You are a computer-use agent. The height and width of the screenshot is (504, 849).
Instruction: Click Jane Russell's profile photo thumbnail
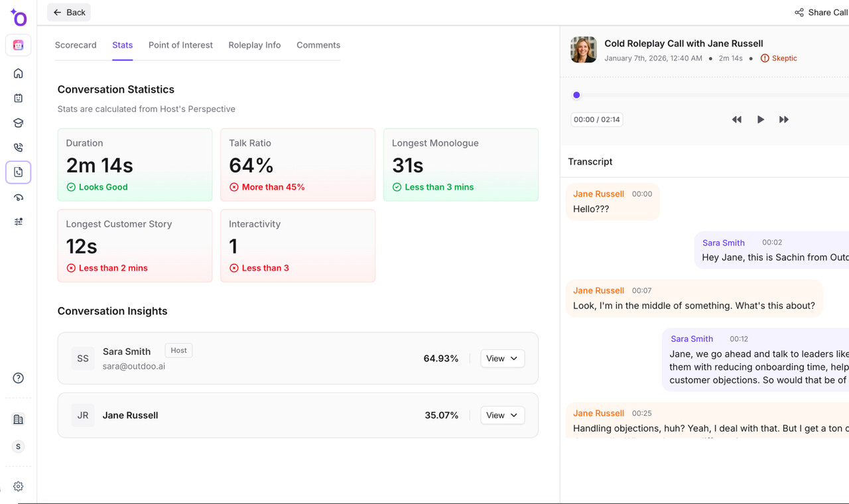click(x=584, y=50)
